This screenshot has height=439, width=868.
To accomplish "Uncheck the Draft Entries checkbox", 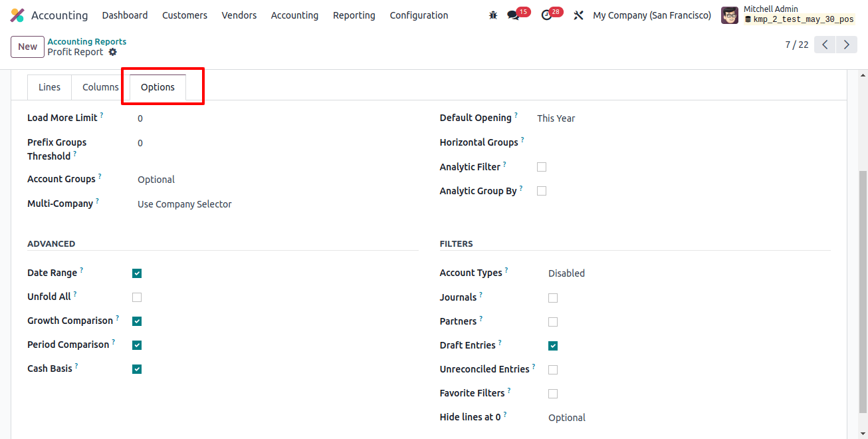I will (x=553, y=346).
